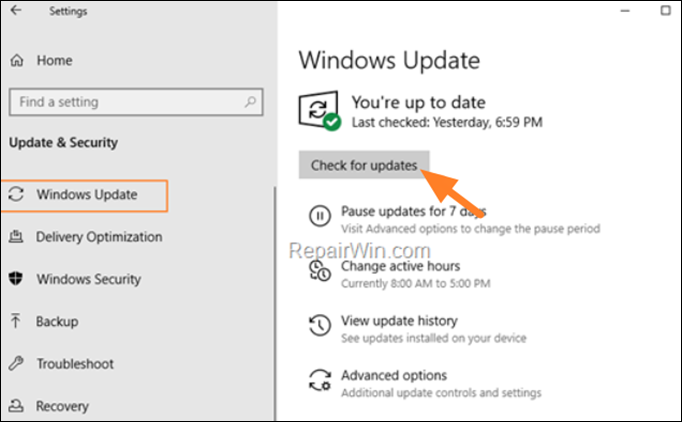
Task: Open Change active hours
Action: 400,266
